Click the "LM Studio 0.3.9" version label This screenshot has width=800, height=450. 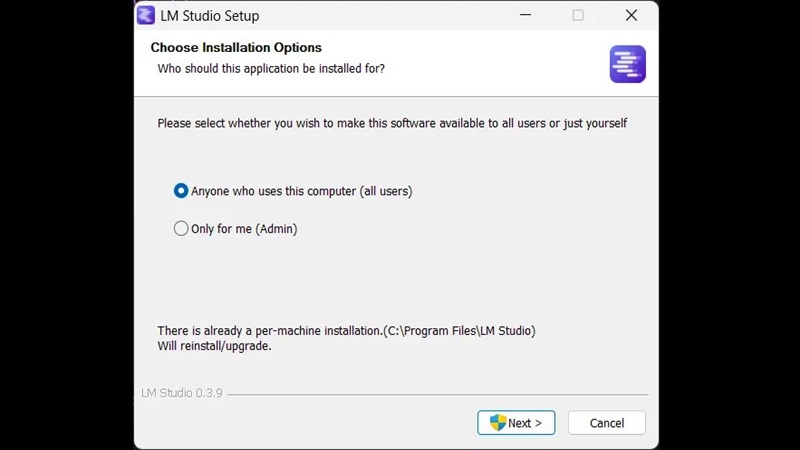pyautogui.click(x=182, y=394)
